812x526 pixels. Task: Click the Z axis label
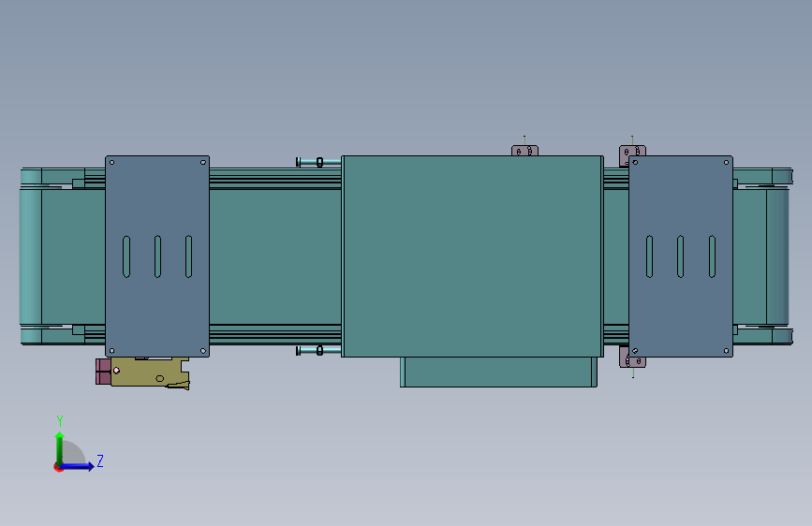(x=100, y=460)
